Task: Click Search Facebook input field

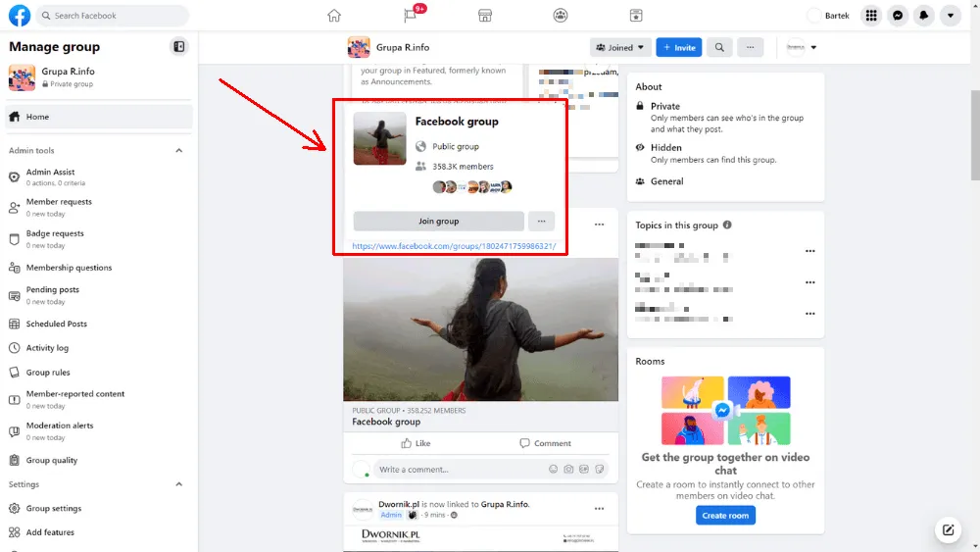Action: pos(113,16)
